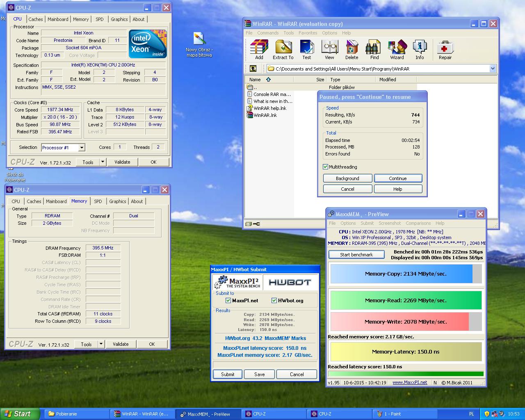The image size is (525, 420).
Task: Click OK in bottom CPU-Z Memory window
Action: pos(152,344)
